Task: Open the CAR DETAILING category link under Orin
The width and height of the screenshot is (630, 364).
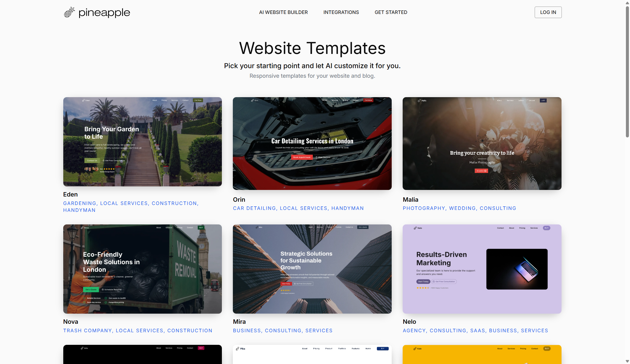Action: pyautogui.click(x=254, y=208)
